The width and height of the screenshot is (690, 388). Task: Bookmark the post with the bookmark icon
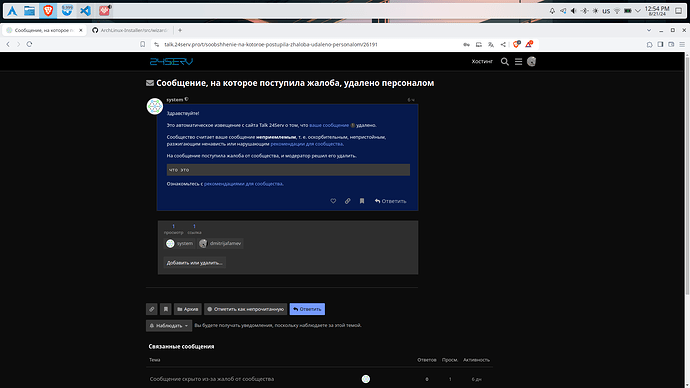click(x=362, y=201)
